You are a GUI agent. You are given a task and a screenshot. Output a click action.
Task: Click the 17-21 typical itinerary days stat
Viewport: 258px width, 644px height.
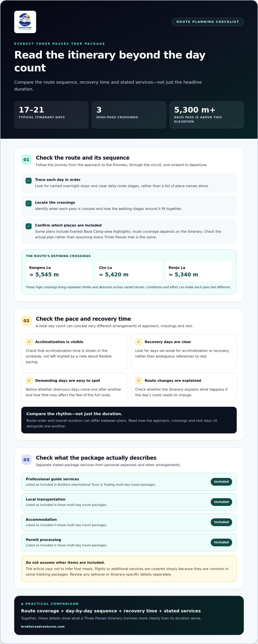tap(51, 115)
